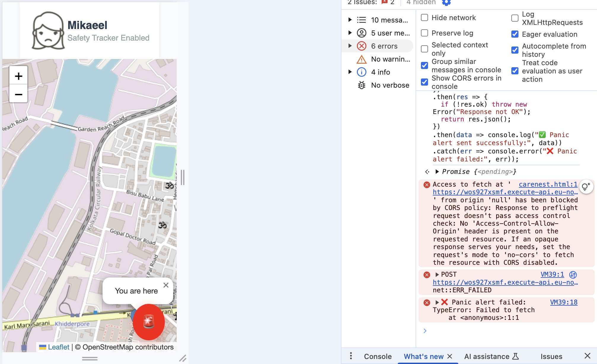Click the map zoom in plus button
597x364 pixels.
(18, 76)
